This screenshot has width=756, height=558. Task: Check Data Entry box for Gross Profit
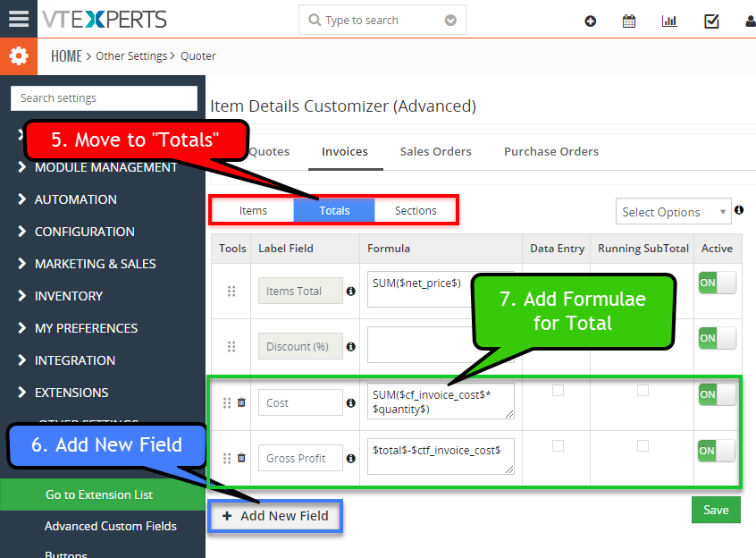558,445
